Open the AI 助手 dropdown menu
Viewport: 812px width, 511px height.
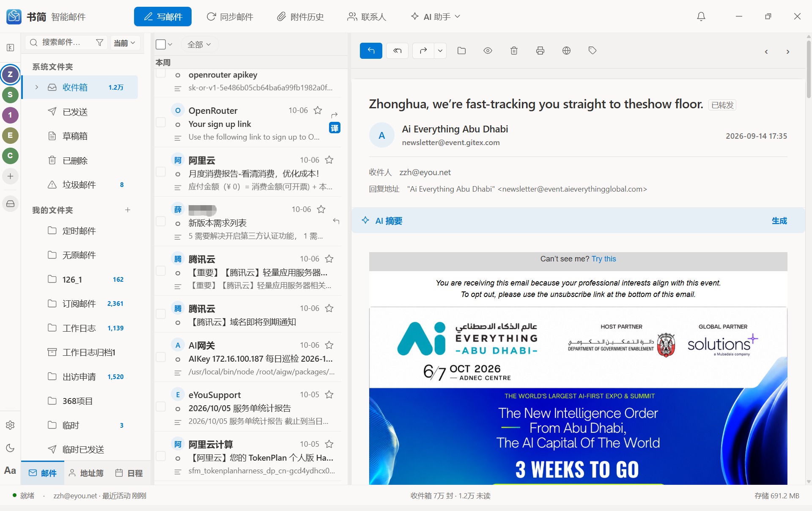point(435,16)
